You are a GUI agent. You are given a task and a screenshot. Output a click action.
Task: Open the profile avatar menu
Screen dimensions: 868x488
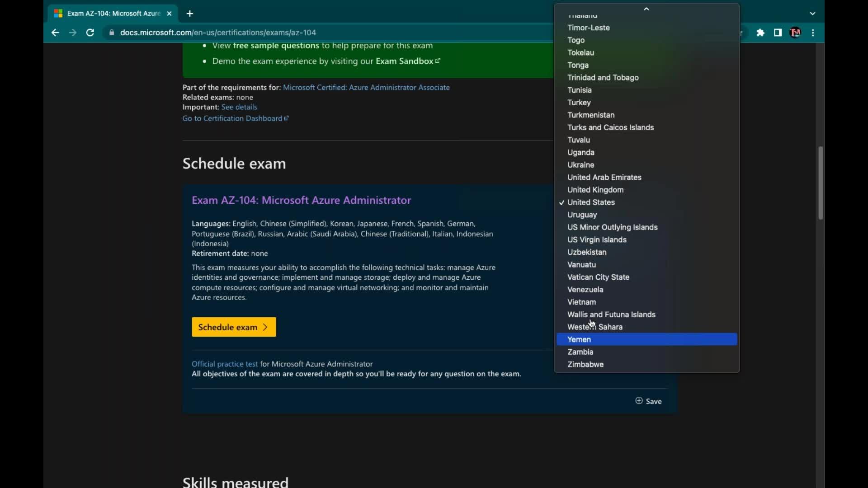(795, 33)
